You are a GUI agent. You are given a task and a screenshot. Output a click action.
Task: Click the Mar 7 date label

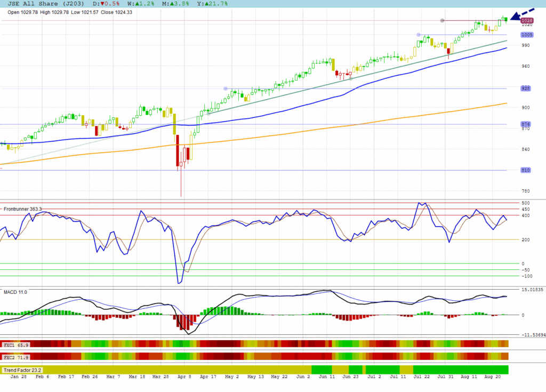click(113, 377)
